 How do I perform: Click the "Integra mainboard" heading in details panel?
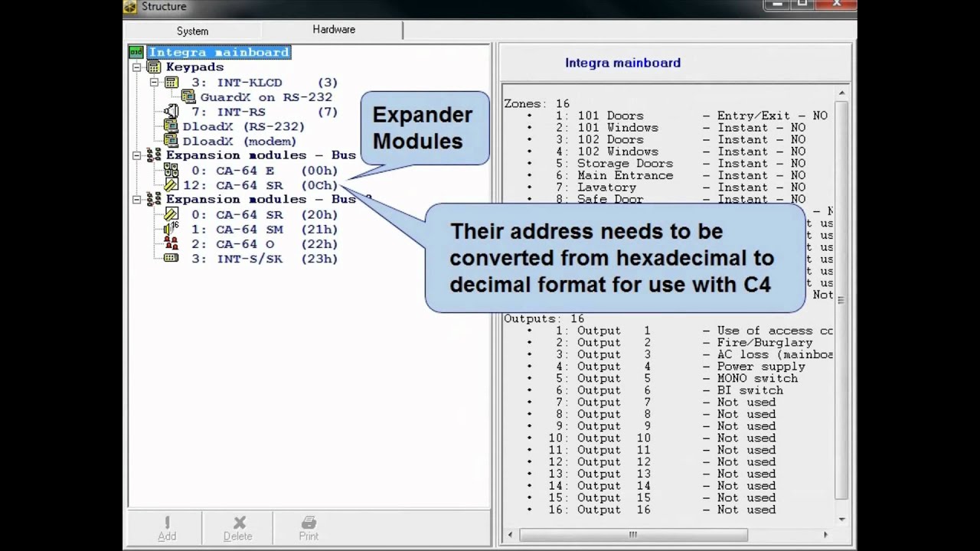(x=622, y=63)
